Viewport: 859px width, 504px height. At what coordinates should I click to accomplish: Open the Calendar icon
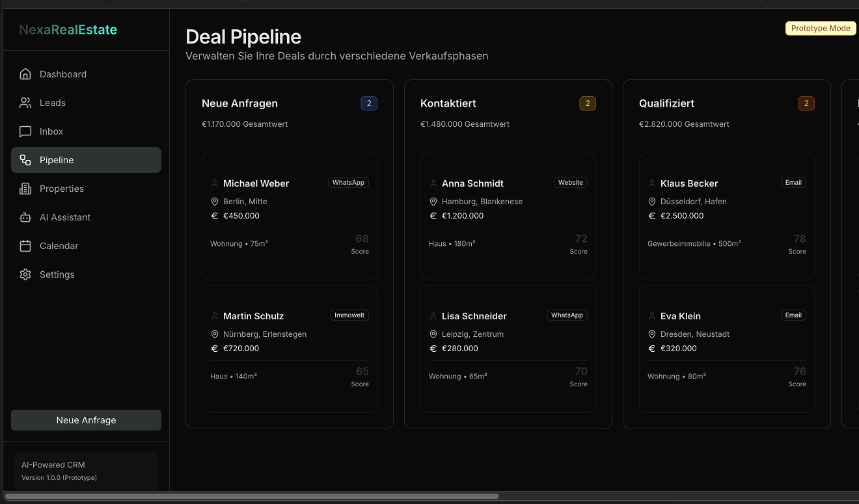[25, 245]
